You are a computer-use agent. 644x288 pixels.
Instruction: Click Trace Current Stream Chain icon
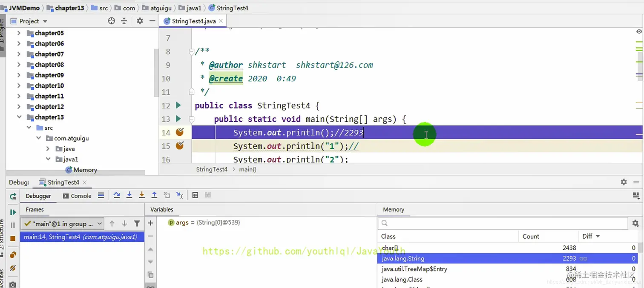208,195
